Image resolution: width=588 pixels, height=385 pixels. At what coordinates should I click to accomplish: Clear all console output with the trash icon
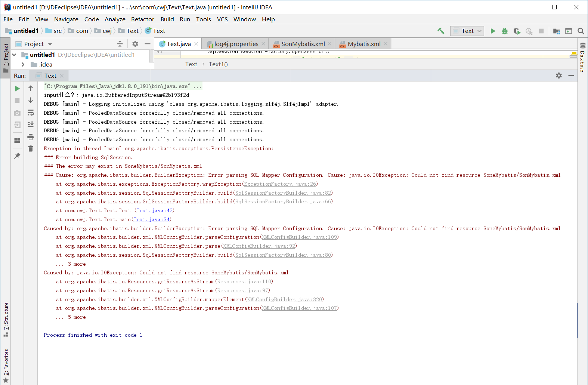coord(31,149)
